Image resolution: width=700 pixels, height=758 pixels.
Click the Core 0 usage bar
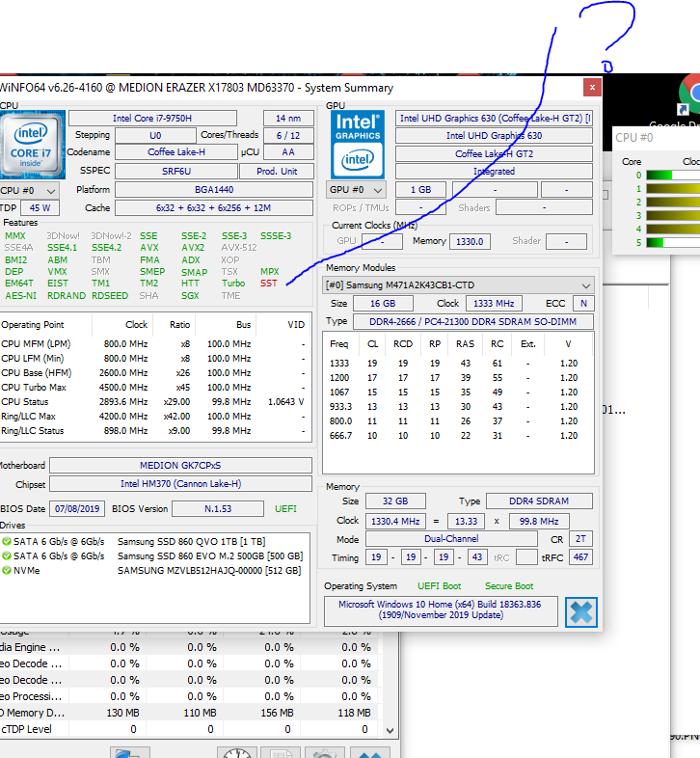672,175
